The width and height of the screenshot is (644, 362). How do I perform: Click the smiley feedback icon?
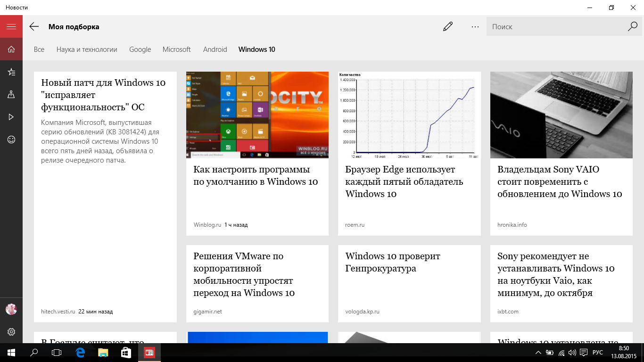point(11,140)
